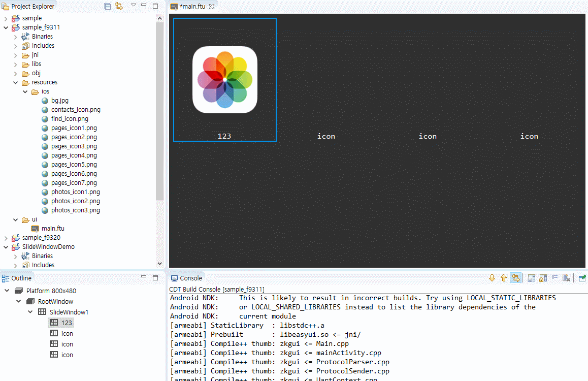Toggle Console word wrap
The image size is (588, 381).
[554, 278]
